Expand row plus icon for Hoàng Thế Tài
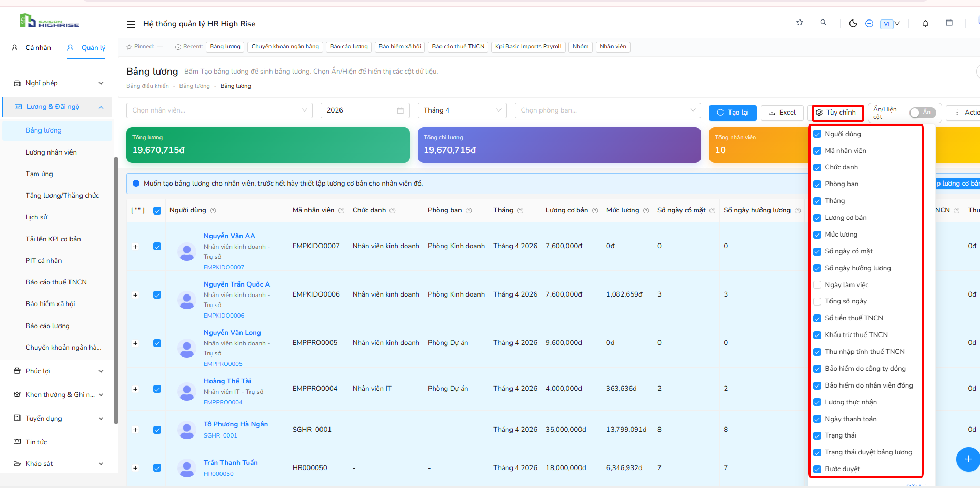 135,389
